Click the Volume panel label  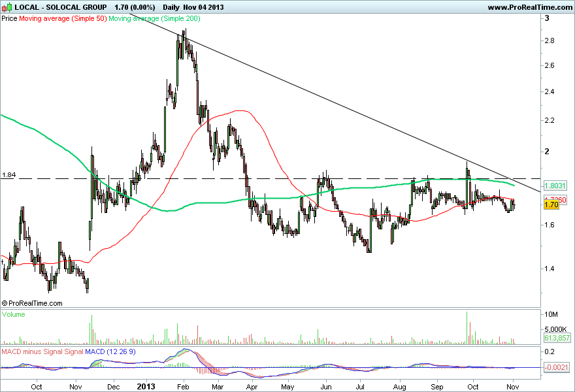14,314
